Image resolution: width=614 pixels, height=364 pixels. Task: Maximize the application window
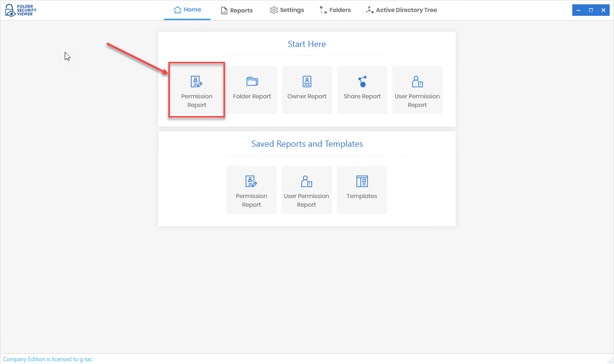[x=591, y=10]
